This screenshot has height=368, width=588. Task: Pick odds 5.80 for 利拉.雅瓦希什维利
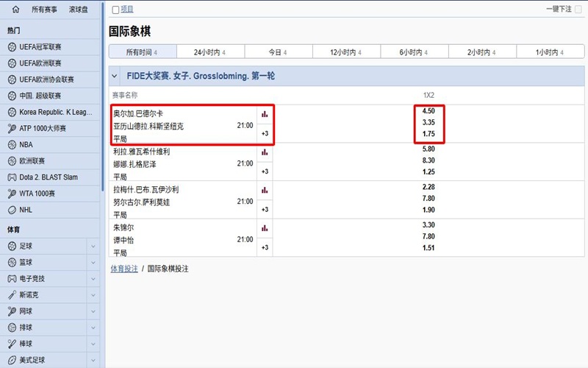click(x=429, y=149)
